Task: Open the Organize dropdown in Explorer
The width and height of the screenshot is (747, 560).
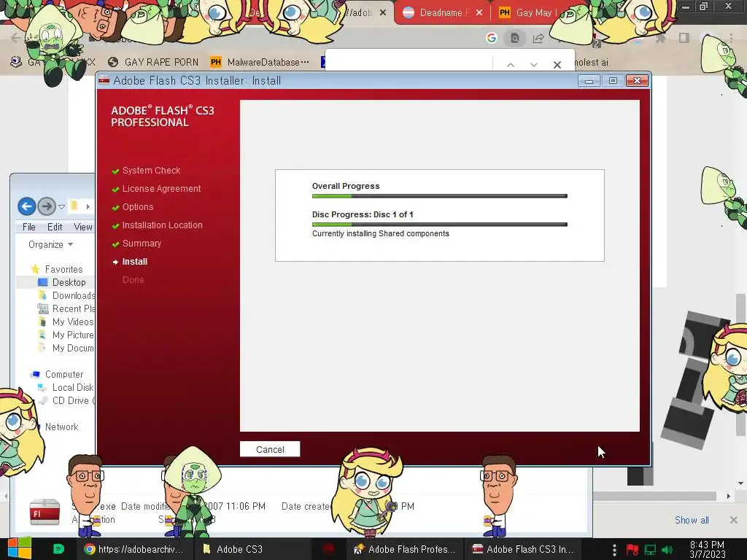Action: (50, 244)
